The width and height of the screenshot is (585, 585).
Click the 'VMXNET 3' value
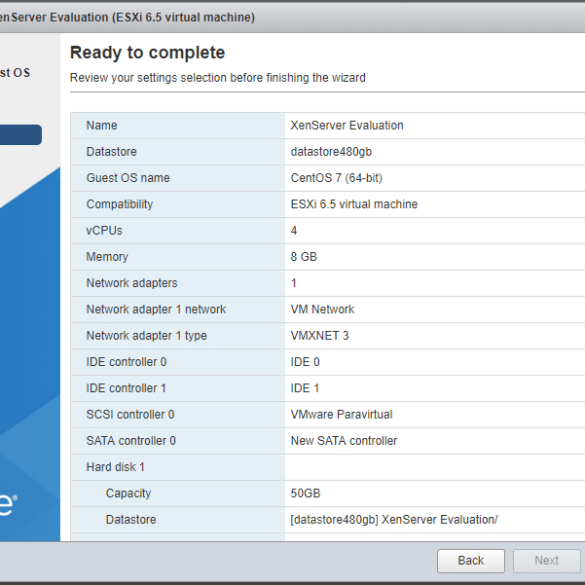click(x=320, y=336)
